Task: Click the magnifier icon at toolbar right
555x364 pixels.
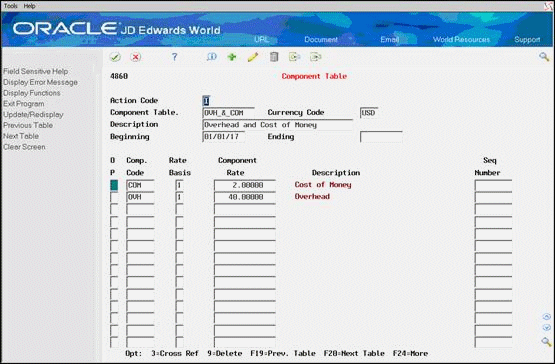Action: tap(544, 57)
